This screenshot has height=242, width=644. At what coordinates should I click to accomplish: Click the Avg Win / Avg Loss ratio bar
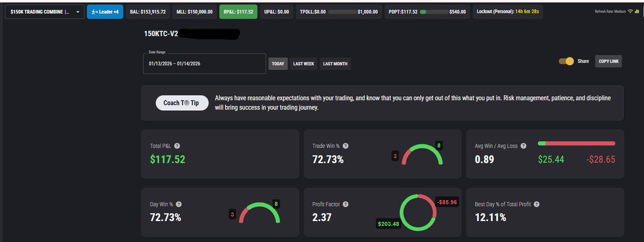[x=577, y=144]
